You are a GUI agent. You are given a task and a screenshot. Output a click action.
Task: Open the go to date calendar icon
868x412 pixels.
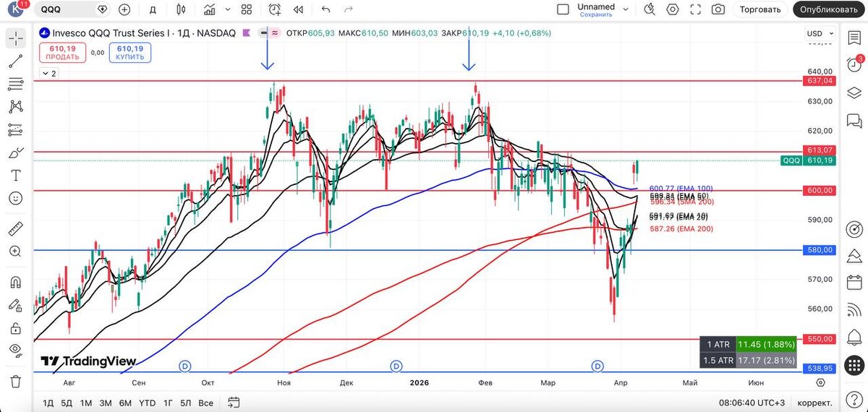point(234,402)
